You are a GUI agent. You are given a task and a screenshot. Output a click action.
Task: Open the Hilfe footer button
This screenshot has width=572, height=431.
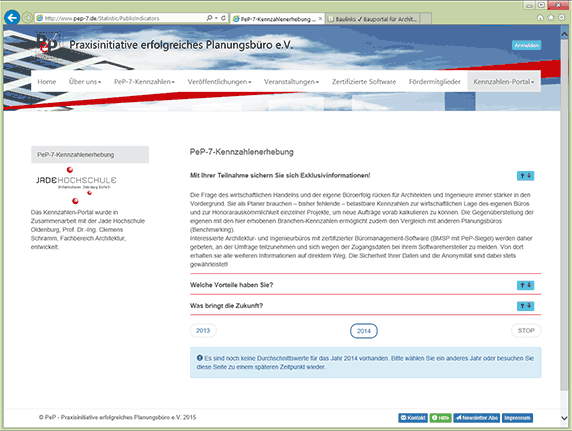440,418
